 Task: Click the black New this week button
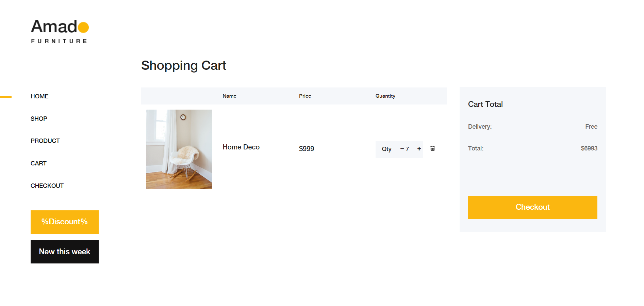(x=65, y=252)
